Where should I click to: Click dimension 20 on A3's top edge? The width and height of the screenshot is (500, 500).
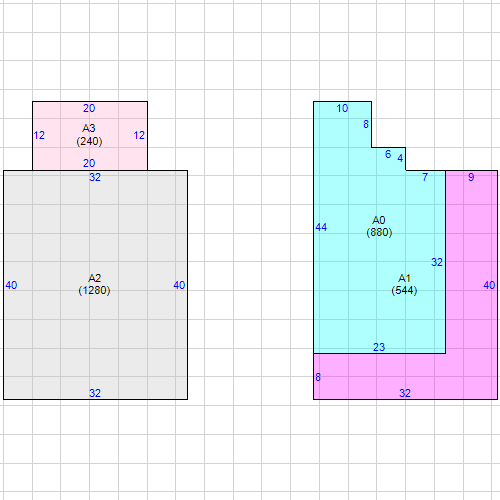(89, 108)
